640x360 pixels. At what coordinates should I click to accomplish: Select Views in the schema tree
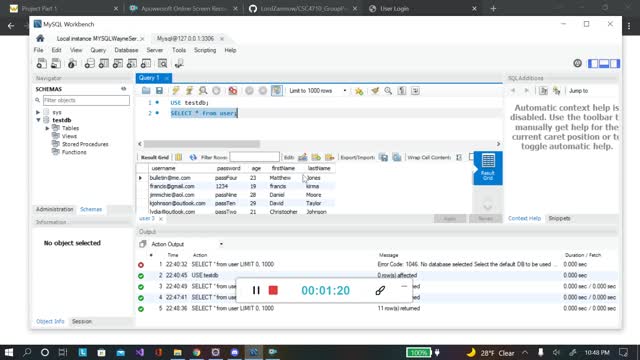pos(69,136)
